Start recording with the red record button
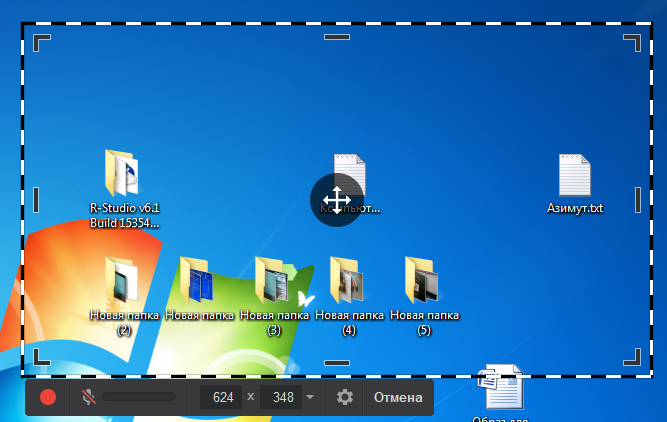 (48, 397)
